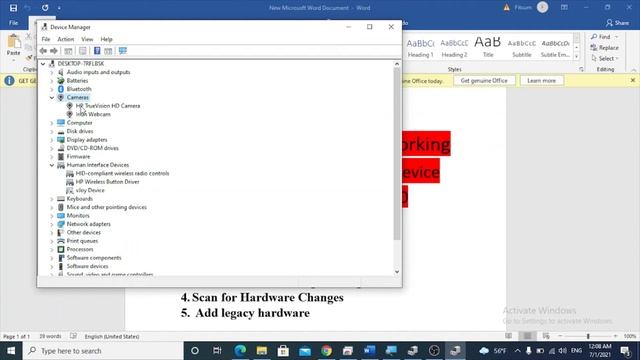Collapse the DESKTOP root node
The image size is (640, 360).
tap(43, 64)
